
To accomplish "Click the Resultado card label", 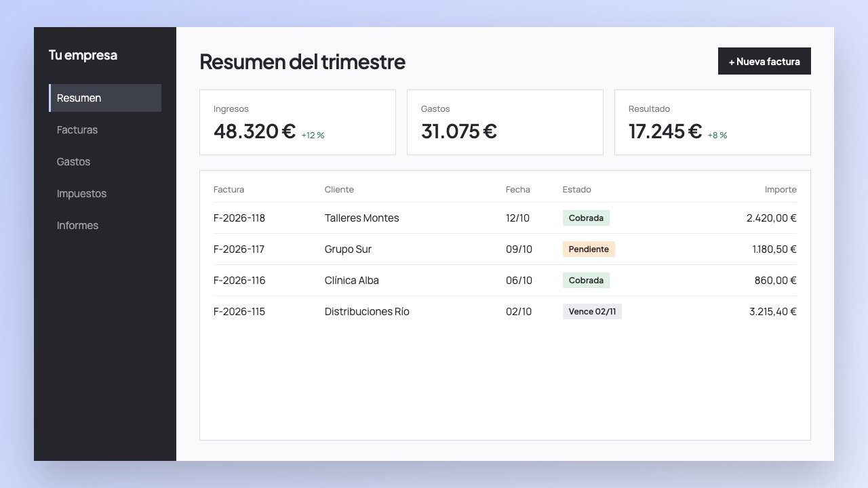I will [649, 108].
